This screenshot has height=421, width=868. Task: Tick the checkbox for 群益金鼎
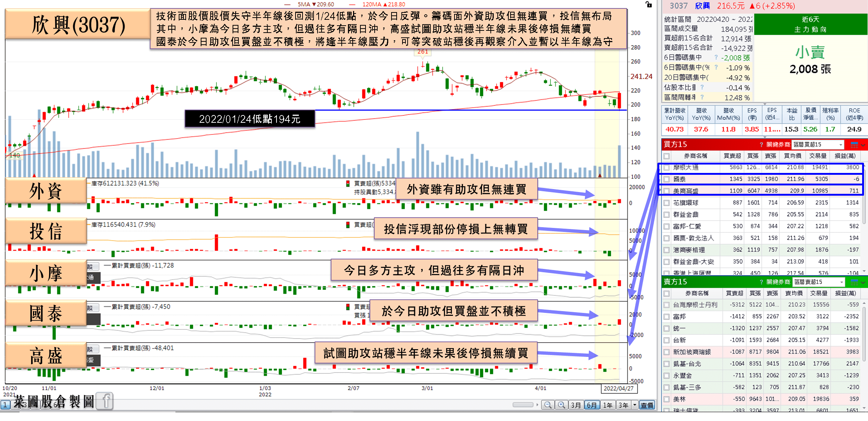pos(667,214)
